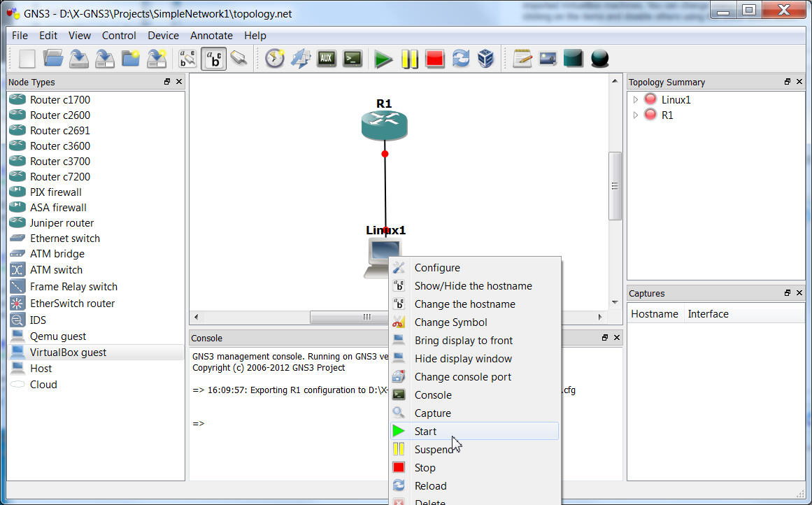Viewport: 812px width, 505px height.
Task: Click the Draw rectangle toolbar icon
Action: 574,59
